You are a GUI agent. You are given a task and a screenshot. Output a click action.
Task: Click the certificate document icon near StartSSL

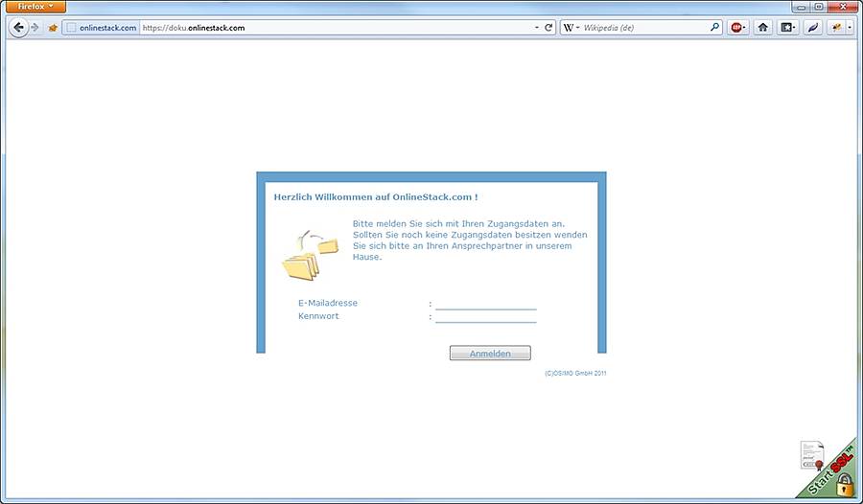(x=812, y=455)
